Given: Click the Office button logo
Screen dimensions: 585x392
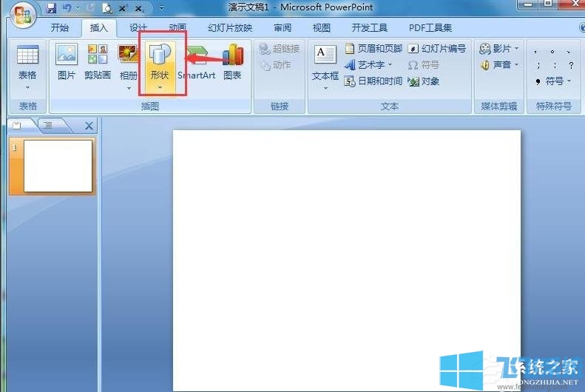Looking at the screenshot, I should coord(21,16).
